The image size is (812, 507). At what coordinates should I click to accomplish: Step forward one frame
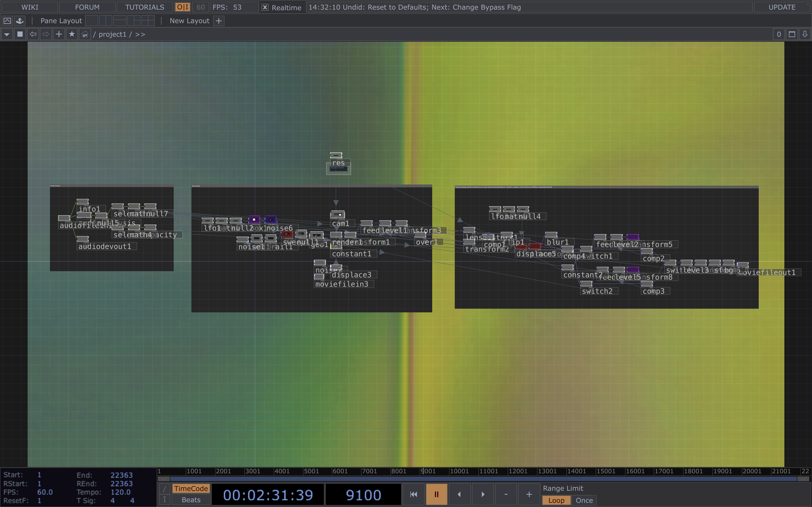click(x=482, y=494)
